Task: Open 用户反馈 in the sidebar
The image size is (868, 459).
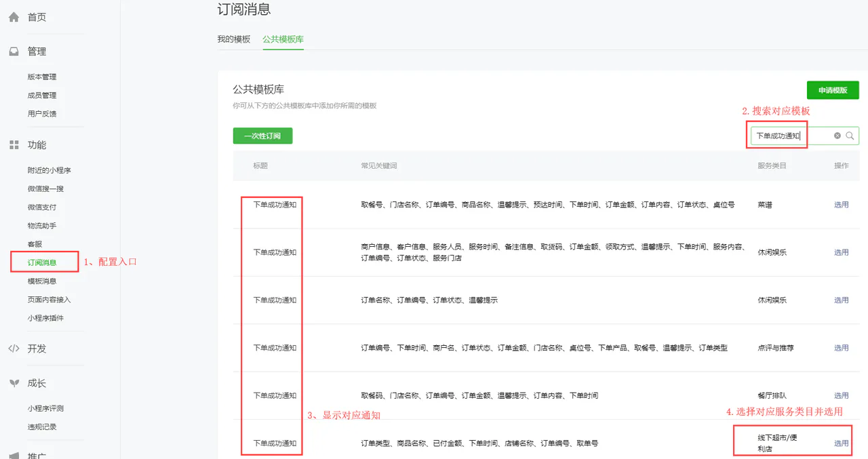Action: pyautogui.click(x=42, y=113)
